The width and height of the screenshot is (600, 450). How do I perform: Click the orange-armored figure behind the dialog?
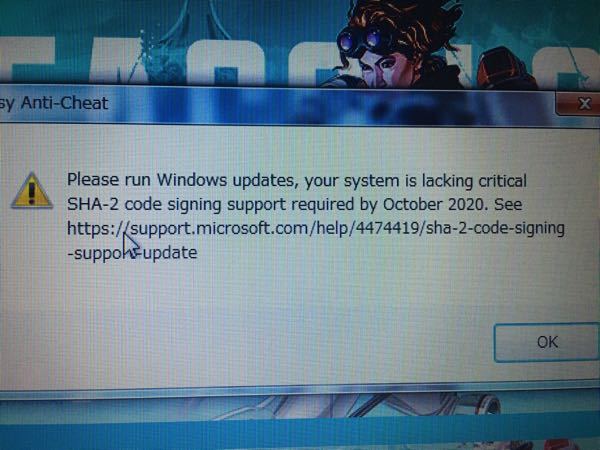click(x=505, y=69)
